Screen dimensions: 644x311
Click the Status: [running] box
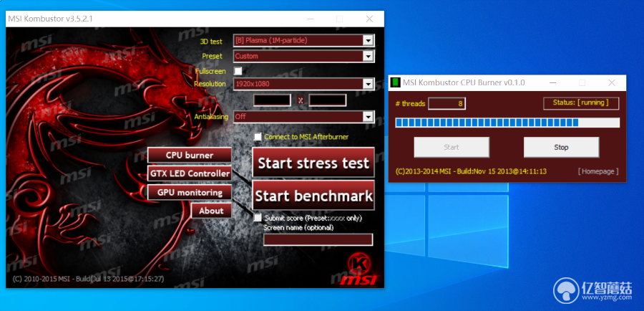click(x=581, y=103)
